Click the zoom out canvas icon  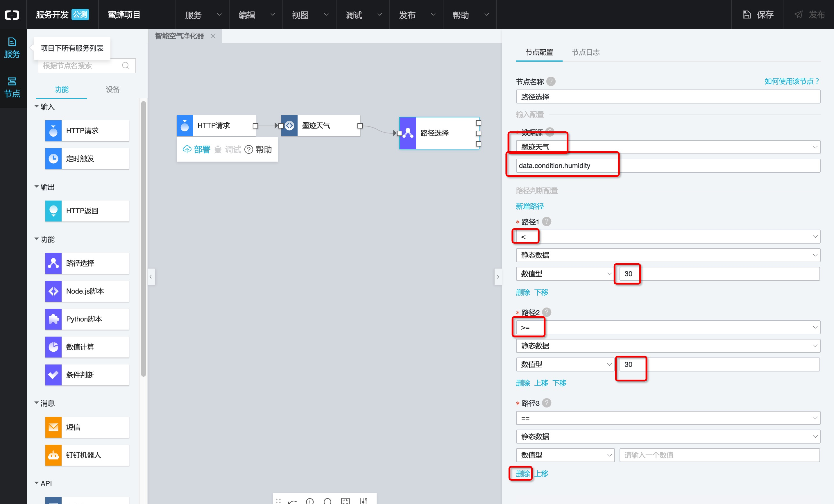[x=327, y=501]
